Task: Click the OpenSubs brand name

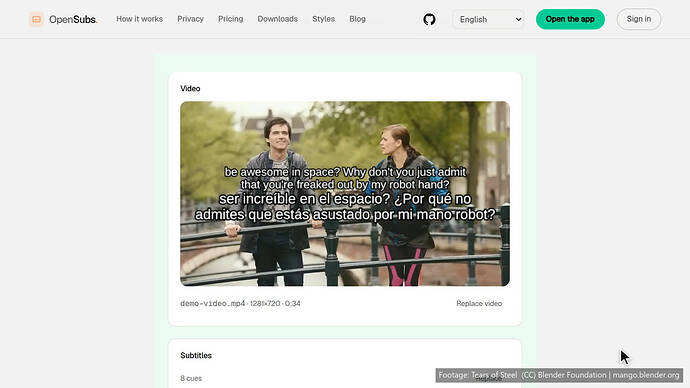Action: 73,19
